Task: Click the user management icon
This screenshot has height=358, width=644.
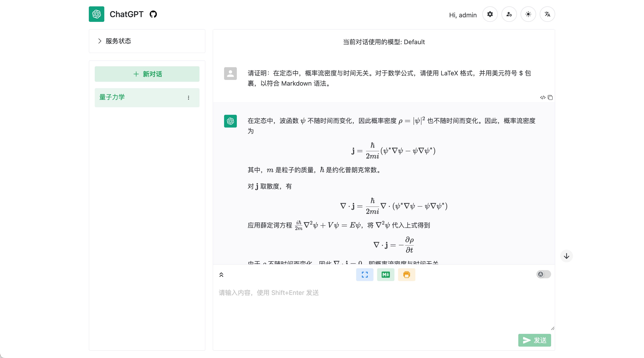Action: click(509, 14)
